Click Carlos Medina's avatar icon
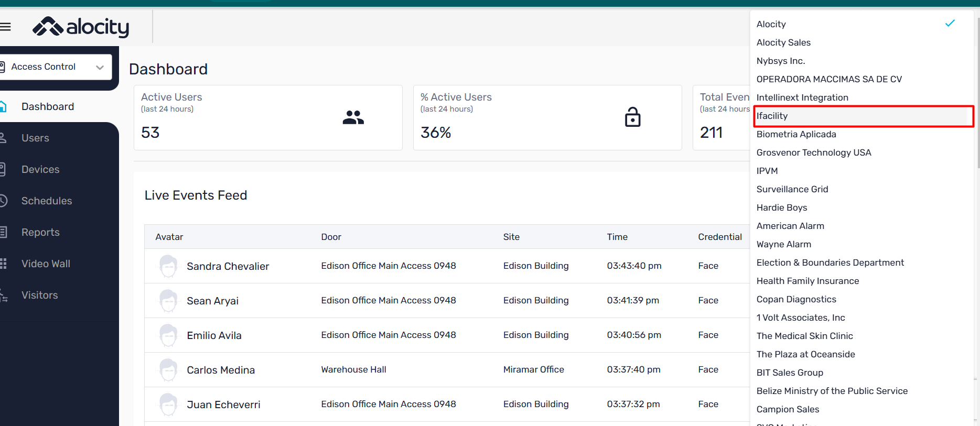 tap(168, 370)
